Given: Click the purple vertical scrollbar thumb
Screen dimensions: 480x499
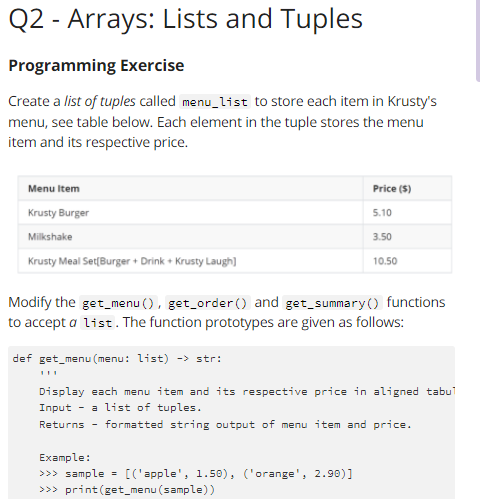Looking at the screenshot, I should pyautogui.click(x=478, y=40).
